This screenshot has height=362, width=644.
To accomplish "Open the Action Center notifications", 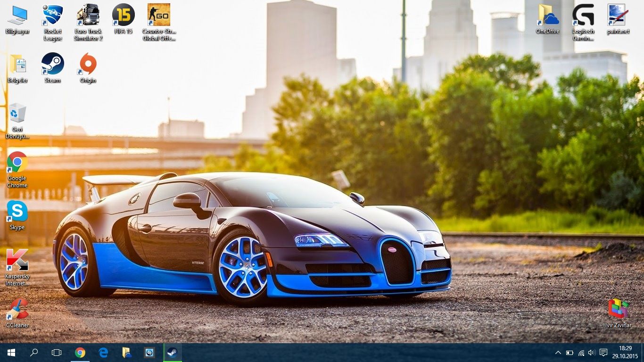I will [x=603, y=353].
